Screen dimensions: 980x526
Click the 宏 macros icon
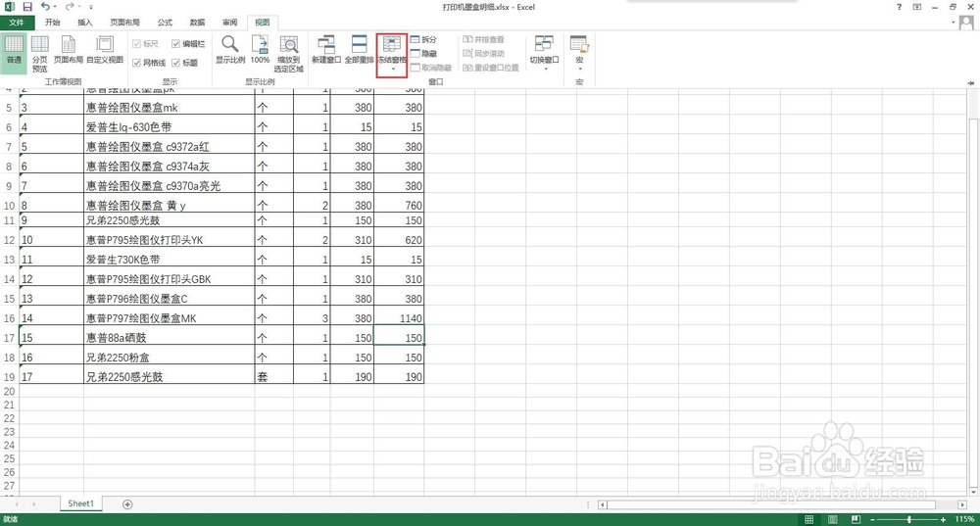point(579,45)
